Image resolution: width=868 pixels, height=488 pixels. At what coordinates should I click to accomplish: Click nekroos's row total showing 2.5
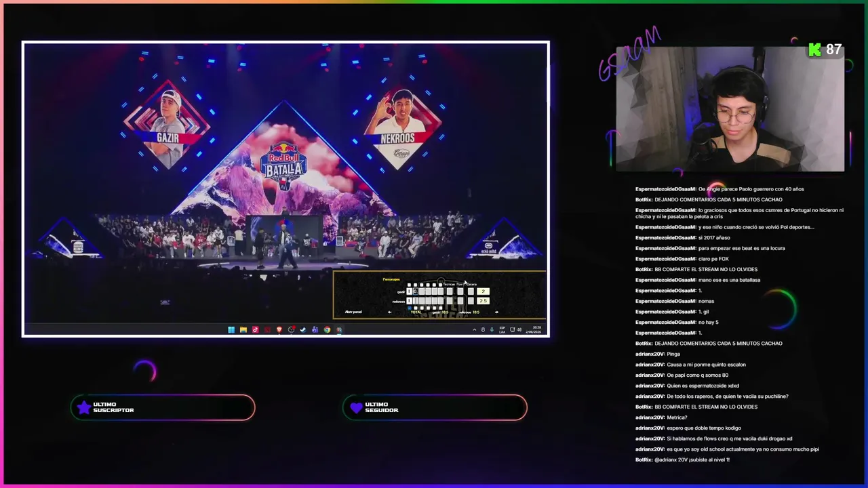(483, 301)
